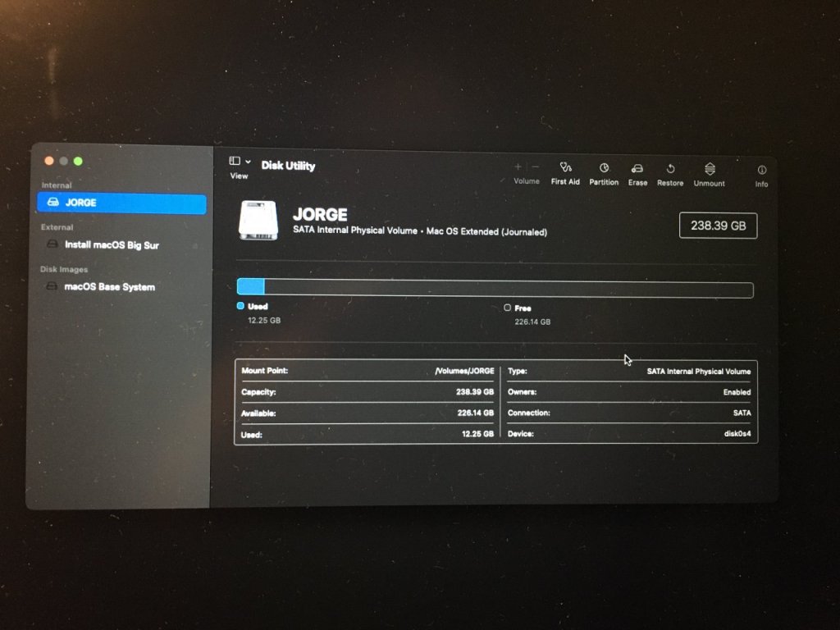Open the Partition tool
The image size is (840, 630).
click(x=604, y=168)
